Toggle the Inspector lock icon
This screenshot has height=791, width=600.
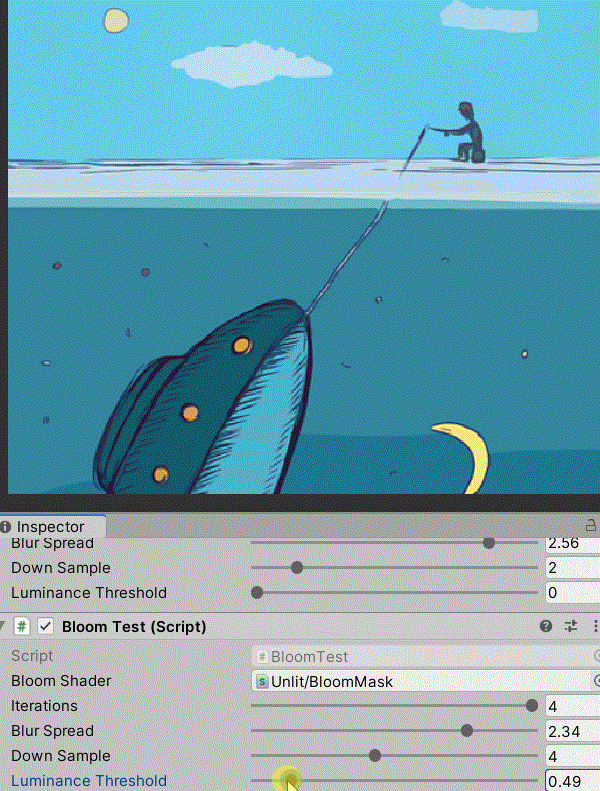[x=590, y=526]
